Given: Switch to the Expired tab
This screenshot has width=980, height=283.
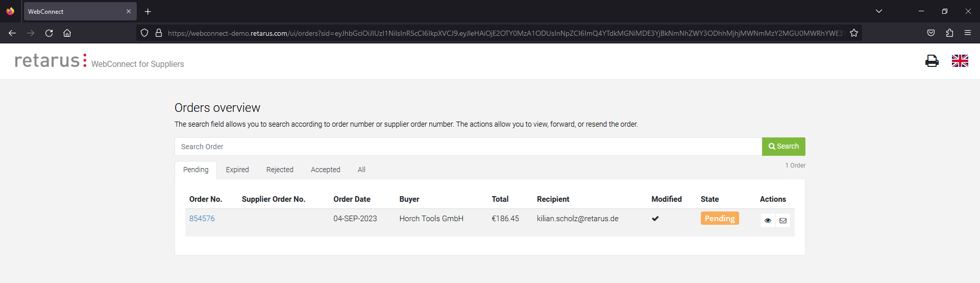Looking at the screenshot, I should click(237, 170).
